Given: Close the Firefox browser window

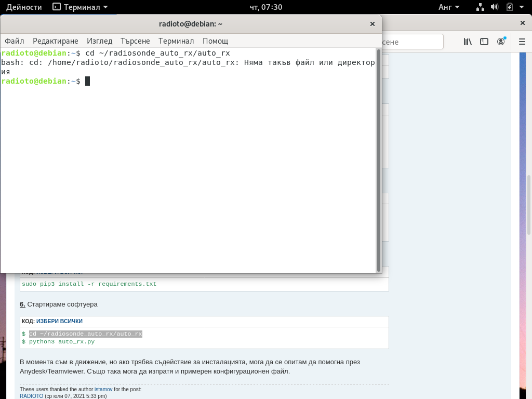Looking at the screenshot, I should (x=523, y=23).
